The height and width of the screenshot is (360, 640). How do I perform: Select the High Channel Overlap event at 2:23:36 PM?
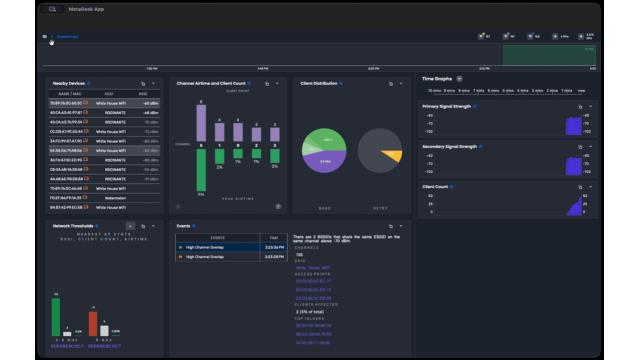pyautogui.click(x=231, y=247)
